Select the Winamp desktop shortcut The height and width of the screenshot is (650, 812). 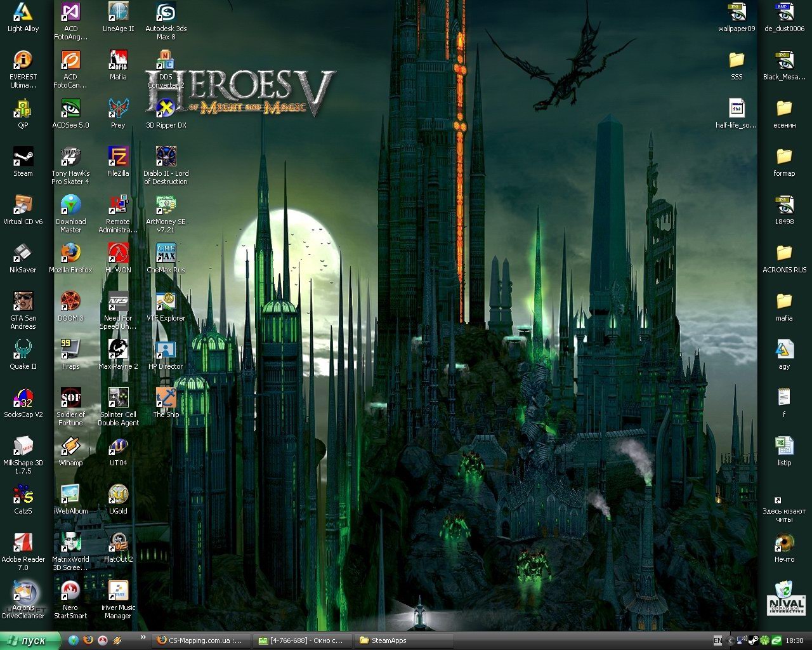click(70, 447)
